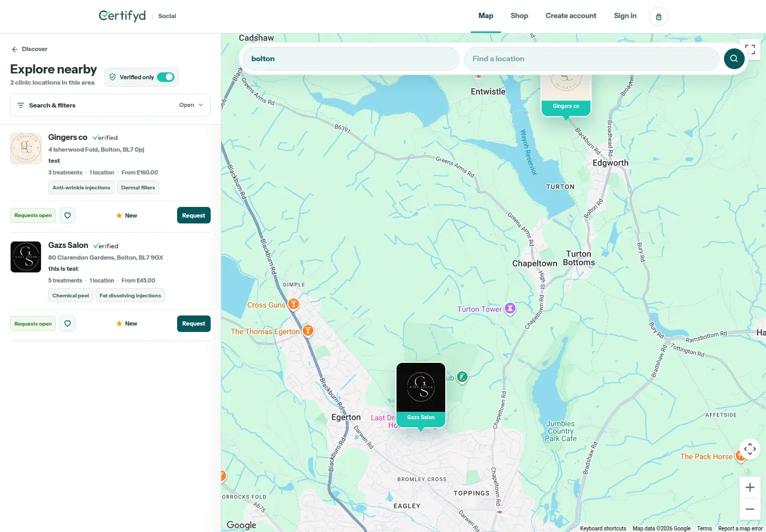Image resolution: width=766 pixels, height=532 pixels.
Task: Click the green golf club map pin
Action: point(462,377)
